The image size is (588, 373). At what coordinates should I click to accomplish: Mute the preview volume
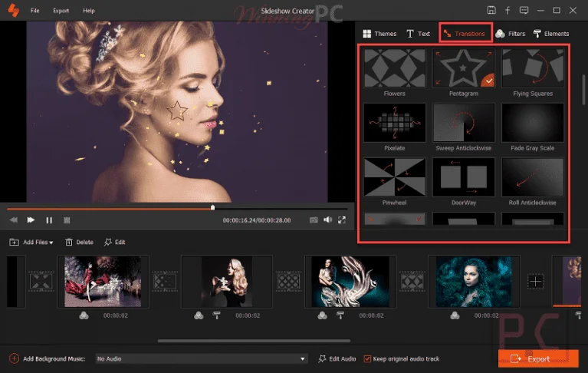(x=328, y=220)
